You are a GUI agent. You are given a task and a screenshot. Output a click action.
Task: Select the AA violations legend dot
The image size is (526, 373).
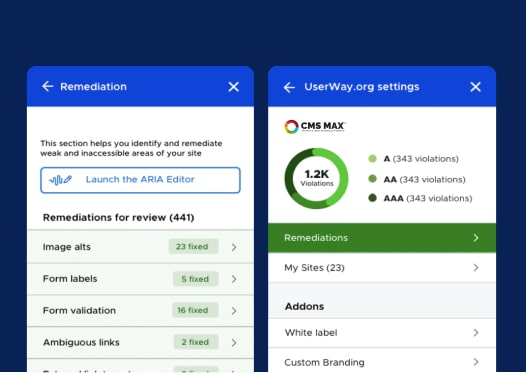click(372, 178)
